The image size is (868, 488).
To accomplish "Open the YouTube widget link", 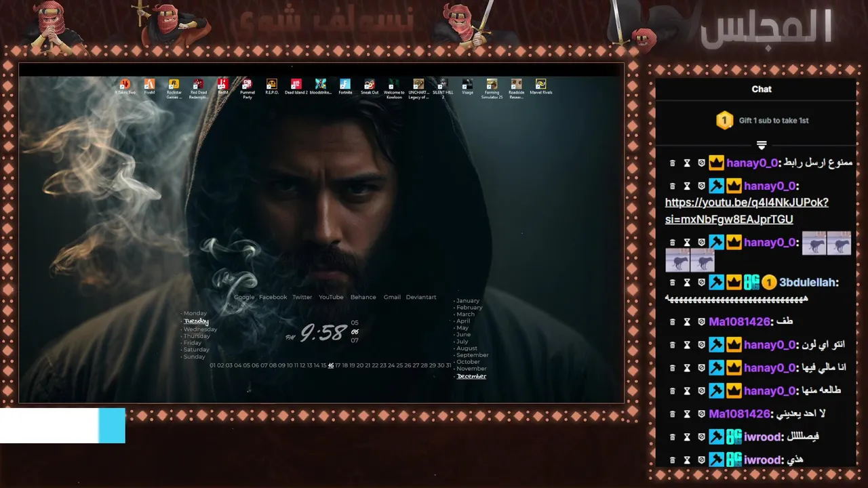I will tap(331, 297).
